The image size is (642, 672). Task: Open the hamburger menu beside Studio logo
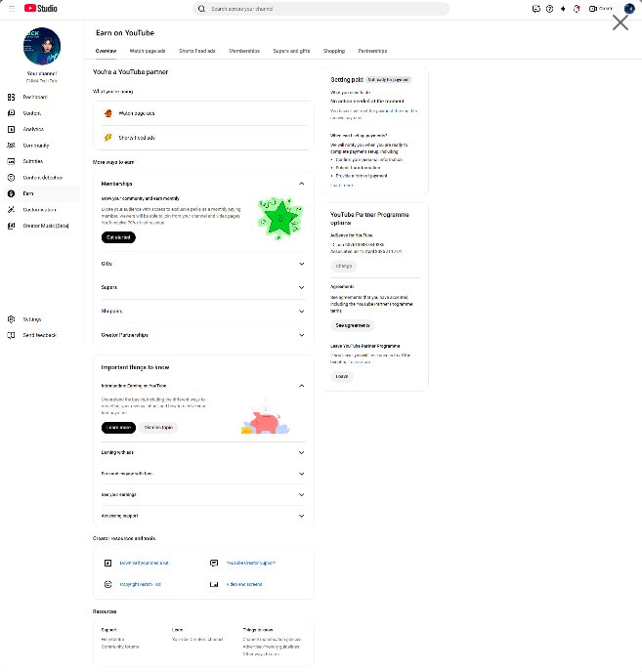pos(12,9)
